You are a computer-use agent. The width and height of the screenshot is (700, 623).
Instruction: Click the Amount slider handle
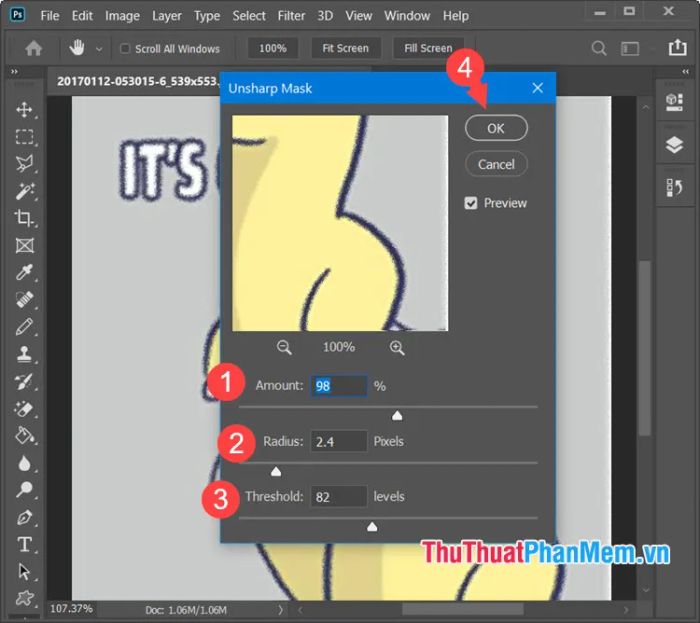397,416
